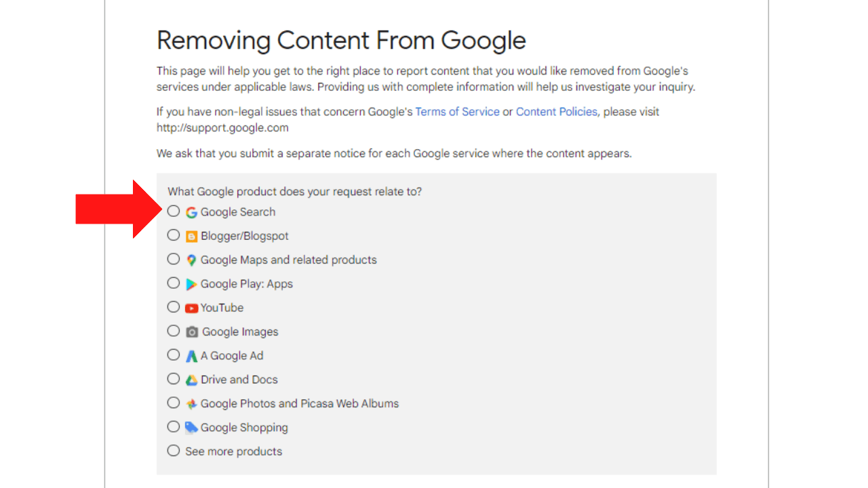Open the Terms of Service link
The image size is (868, 488).
(x=457, y=112)
